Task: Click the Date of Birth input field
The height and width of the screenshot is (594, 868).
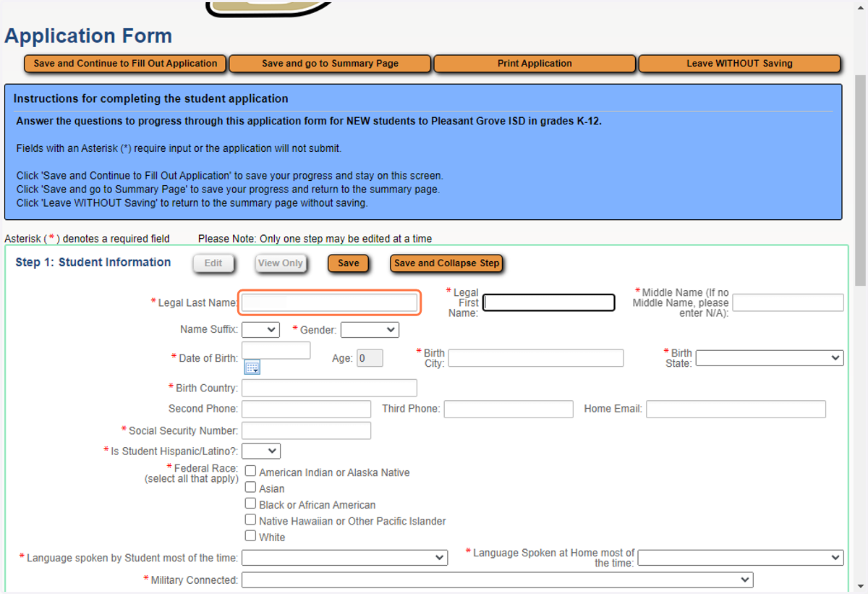Action: [x=276, y=350]
